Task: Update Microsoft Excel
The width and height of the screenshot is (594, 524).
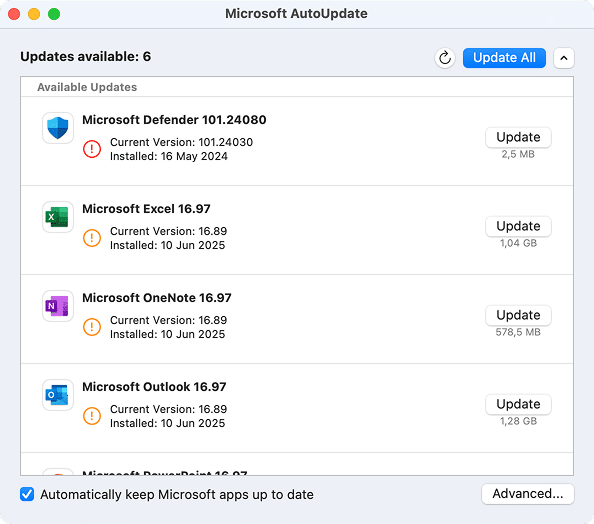Action: 518,226
